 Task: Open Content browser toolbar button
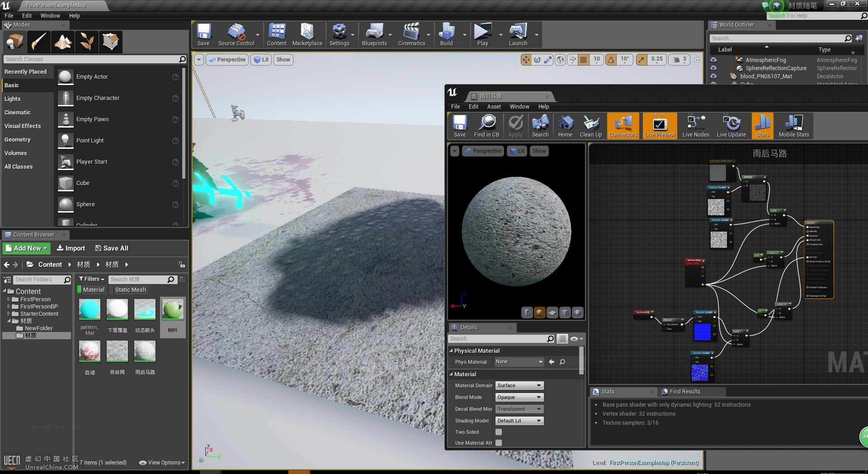(277, 35)
